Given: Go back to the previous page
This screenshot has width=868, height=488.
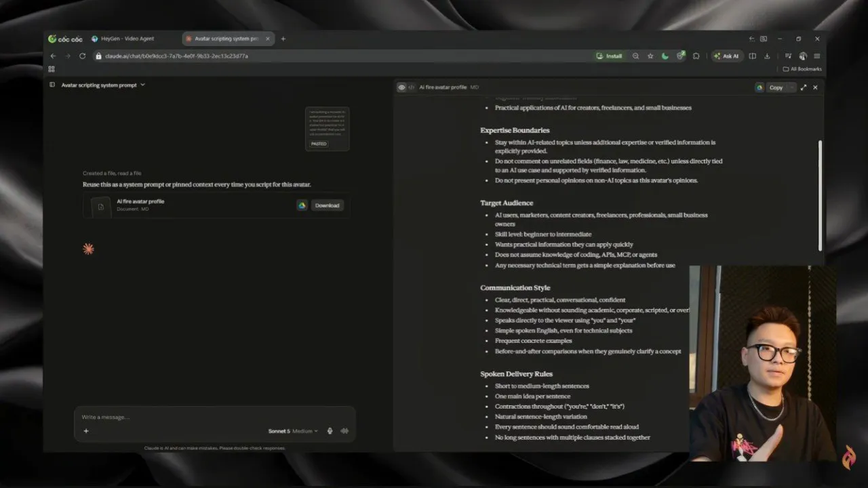Looking at the screenshot, I should [x=54, y=56].
